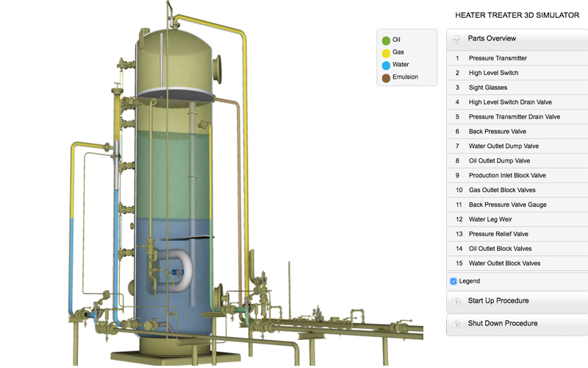Click the brown Emulsion legend circle
The image size is (588, 368).
(386, 77)
